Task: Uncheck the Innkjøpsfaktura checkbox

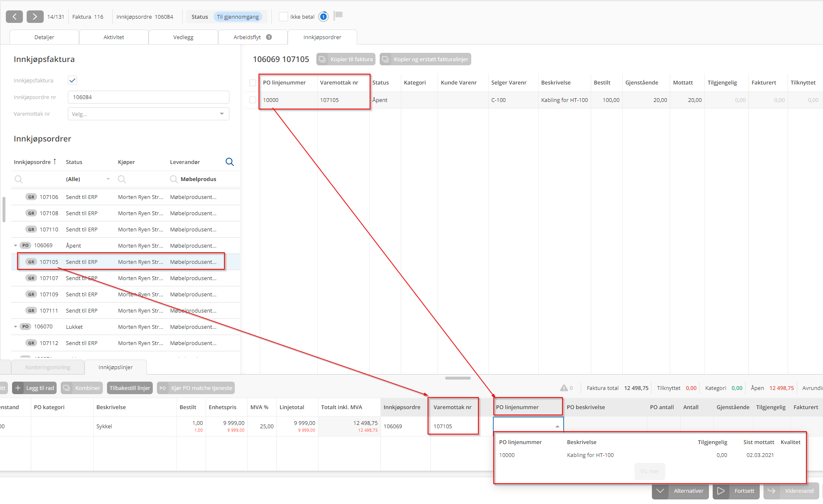Action: point(72,80)
